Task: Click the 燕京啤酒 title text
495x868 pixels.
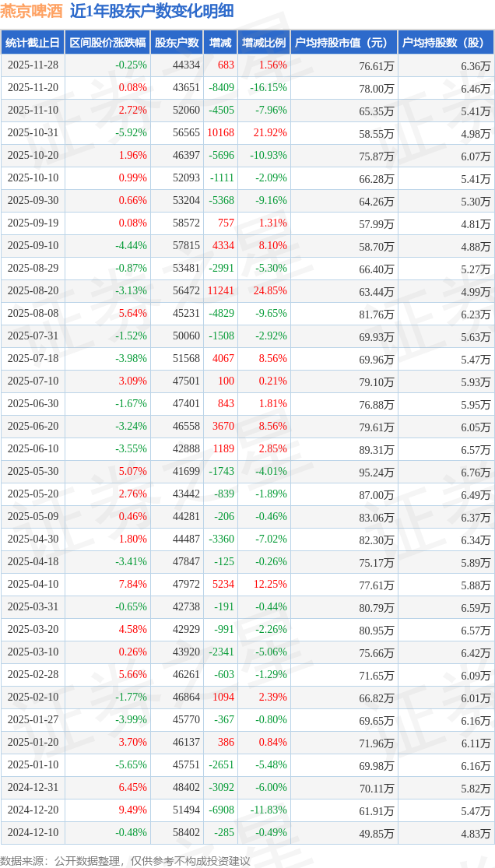Action: click(x=32, y=12)
